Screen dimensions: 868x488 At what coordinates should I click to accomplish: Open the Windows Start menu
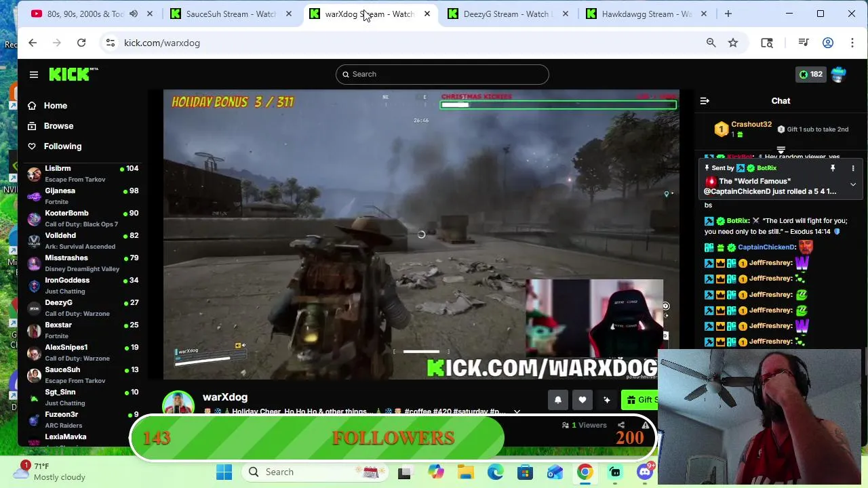(x=224, y=472)
